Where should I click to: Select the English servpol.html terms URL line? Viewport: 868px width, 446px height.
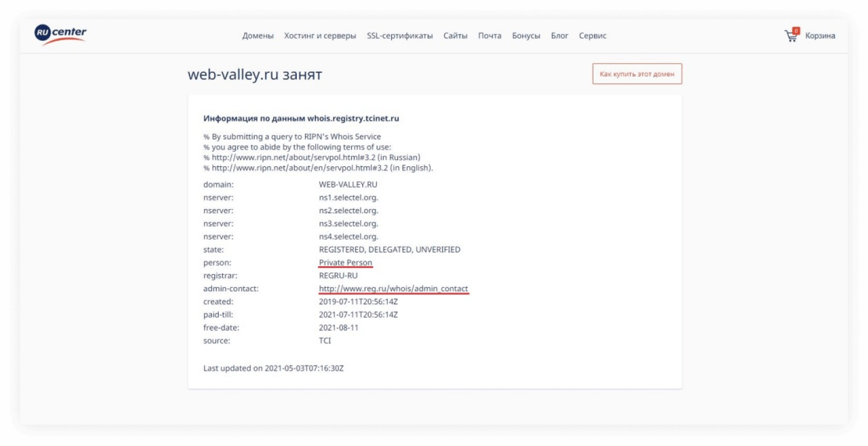pos(318,168)
